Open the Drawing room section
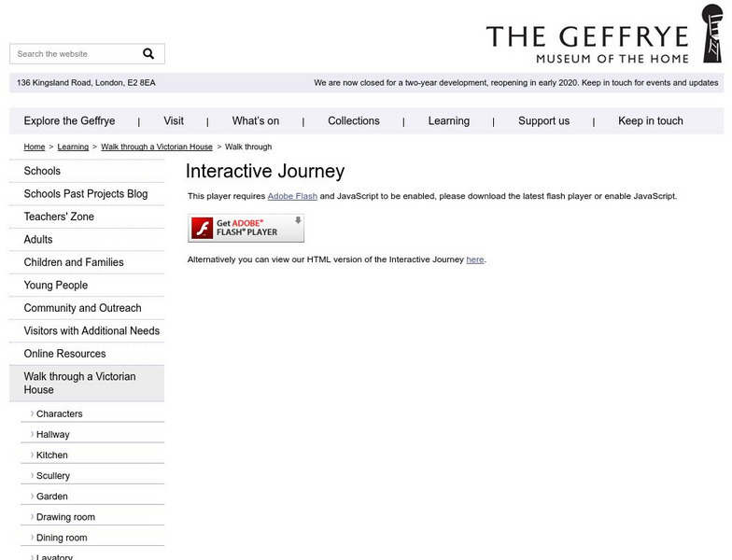Viewport: 732px width, 560px height. [65, 517]
